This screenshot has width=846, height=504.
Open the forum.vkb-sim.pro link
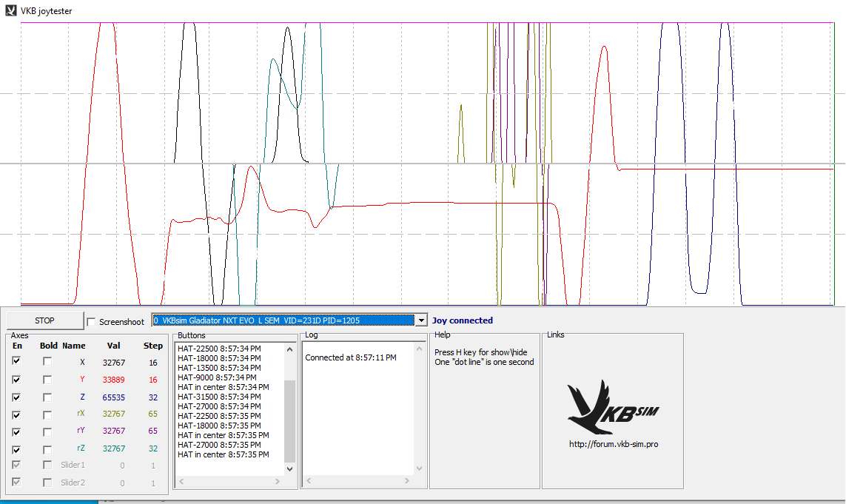pyautogui.click(x=614, y=444)
